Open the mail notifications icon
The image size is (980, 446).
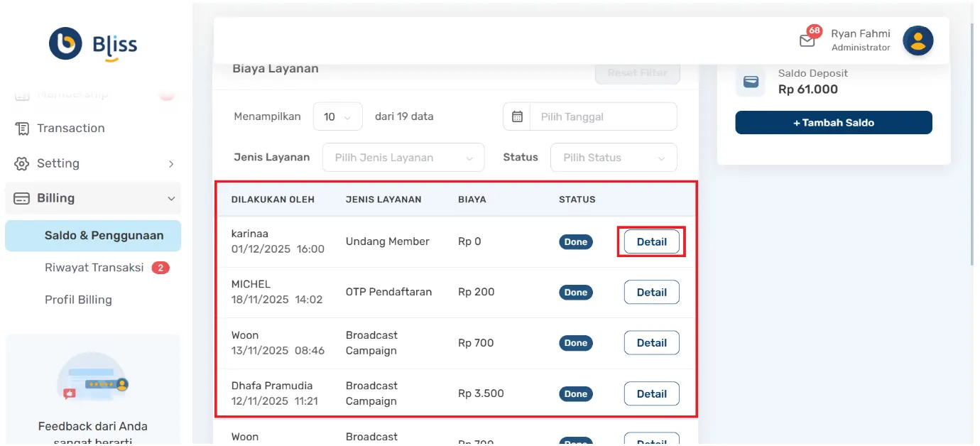point(807,40)
